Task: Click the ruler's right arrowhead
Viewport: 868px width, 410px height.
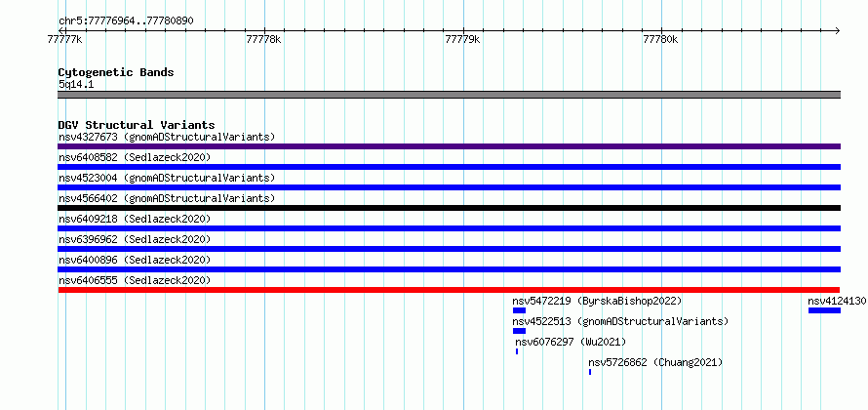Action: point(838,30)
